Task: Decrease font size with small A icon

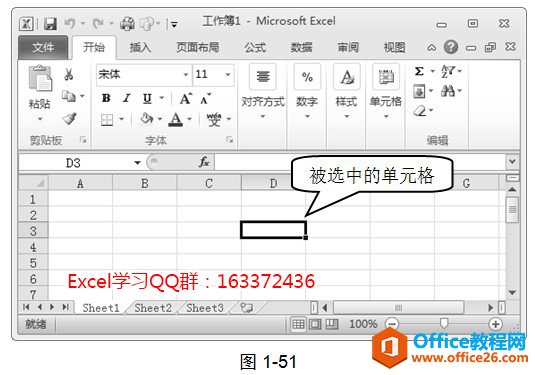Action: click(205, 99)
